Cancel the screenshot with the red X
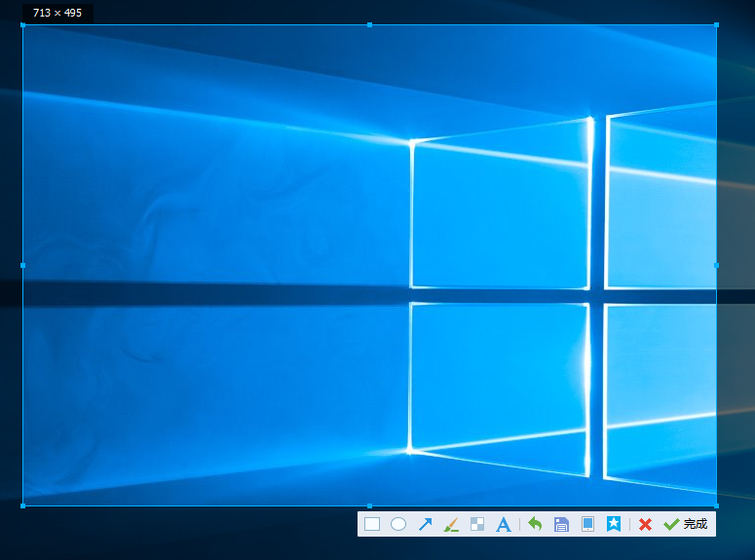 click(645, 524)
